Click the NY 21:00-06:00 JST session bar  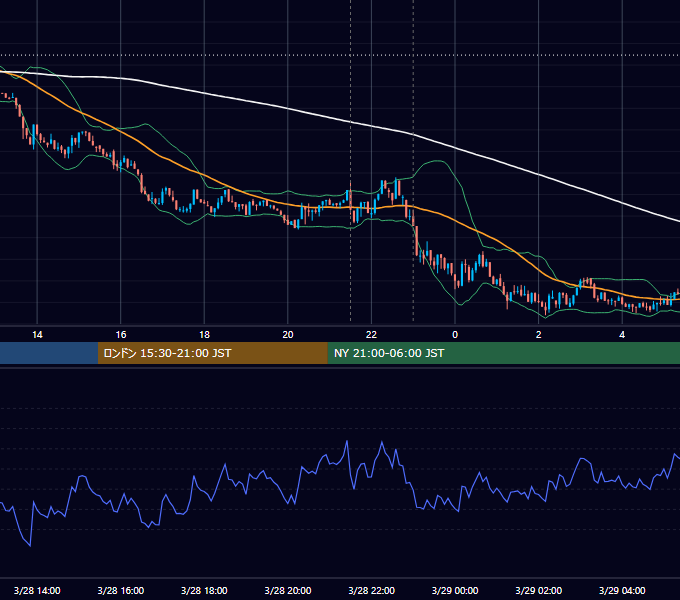[x=503, y=353]
